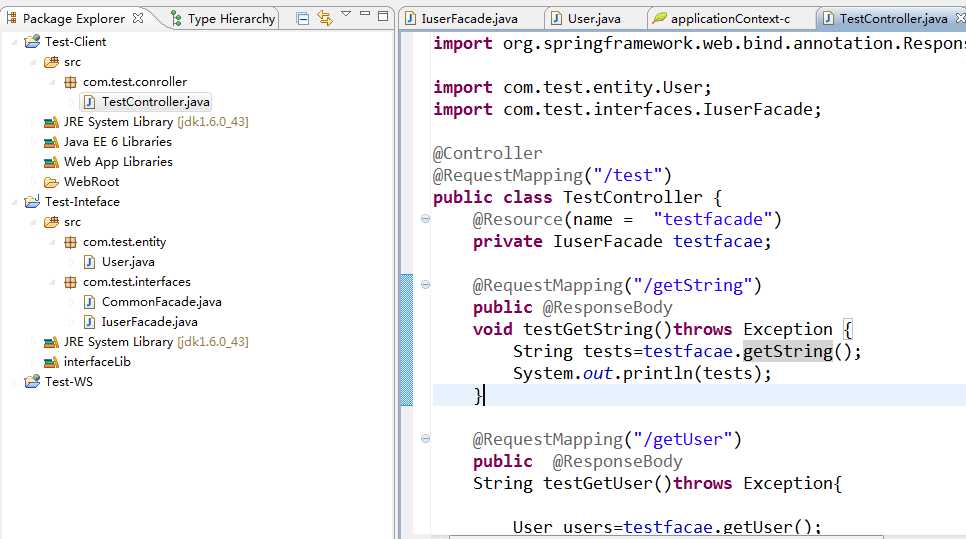Click the WebRoot folder icon
The height and width of the screenshot is (539, 966).
[51, 182]
